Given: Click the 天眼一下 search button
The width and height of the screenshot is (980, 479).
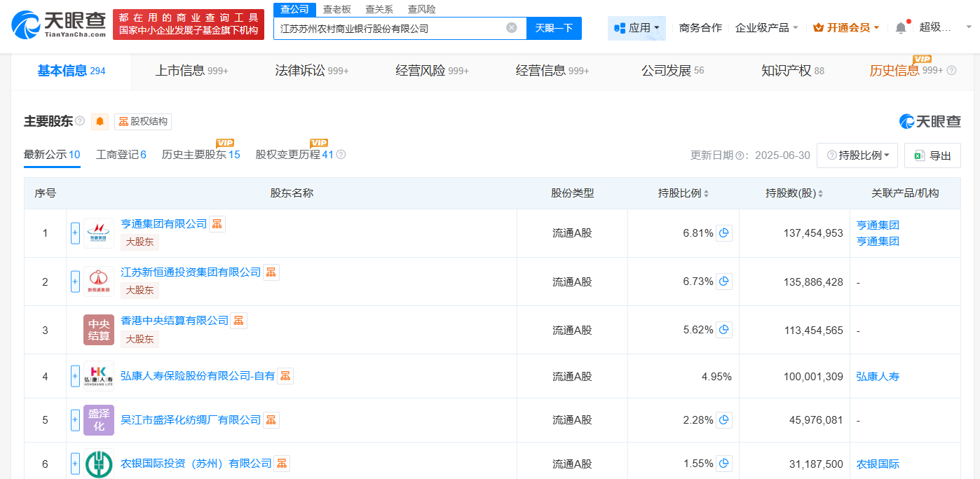Looking at the screenshot, I should (554, 28).
